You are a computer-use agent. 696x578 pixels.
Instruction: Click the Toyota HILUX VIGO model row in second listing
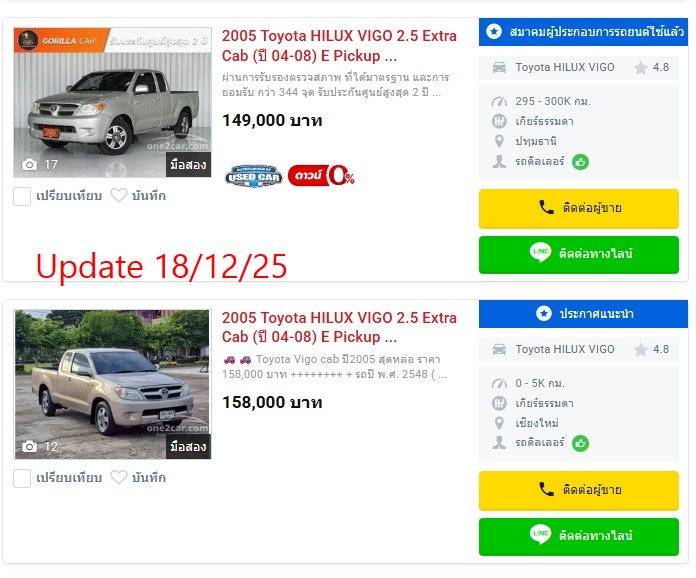coord(578,349)
